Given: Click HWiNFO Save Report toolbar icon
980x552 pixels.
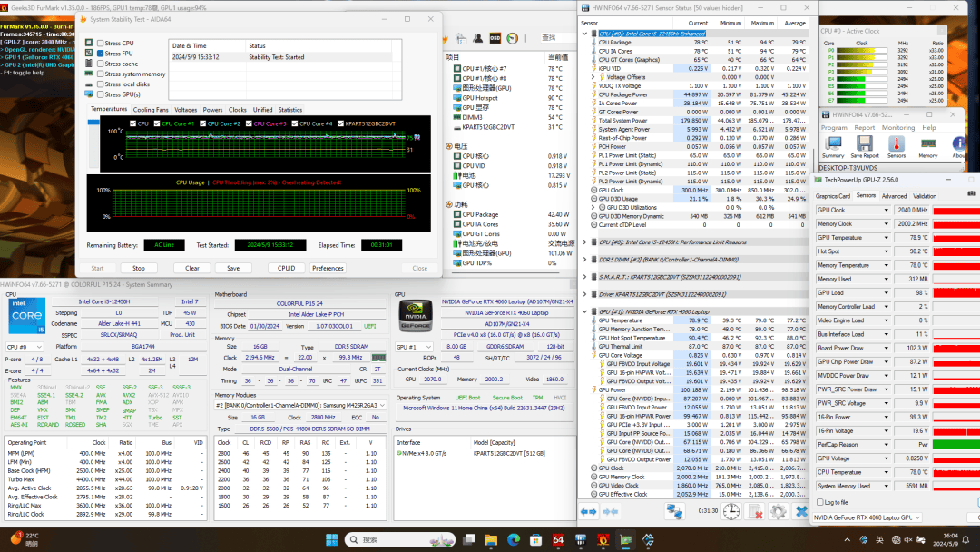Looking at the screenshot, I should click(x=865, y=148).
